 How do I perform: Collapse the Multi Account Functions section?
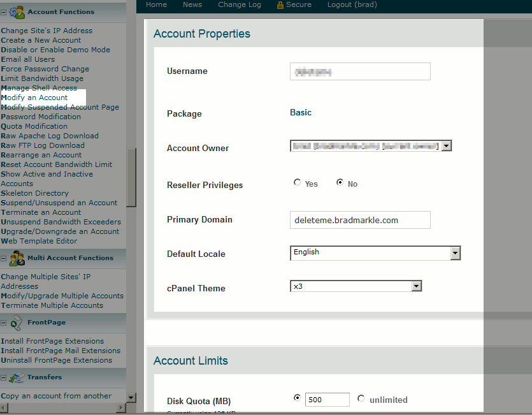point(3,258)
